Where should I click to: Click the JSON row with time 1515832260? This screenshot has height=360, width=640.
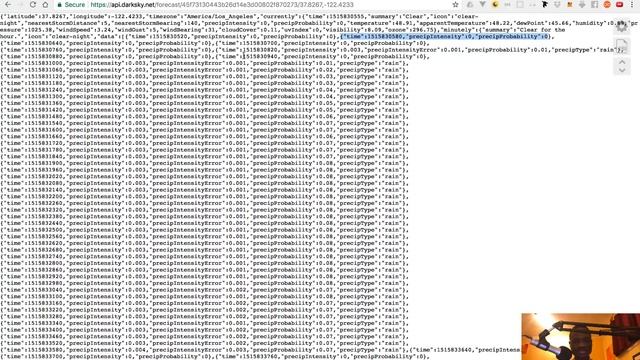[x=204, y=203]
